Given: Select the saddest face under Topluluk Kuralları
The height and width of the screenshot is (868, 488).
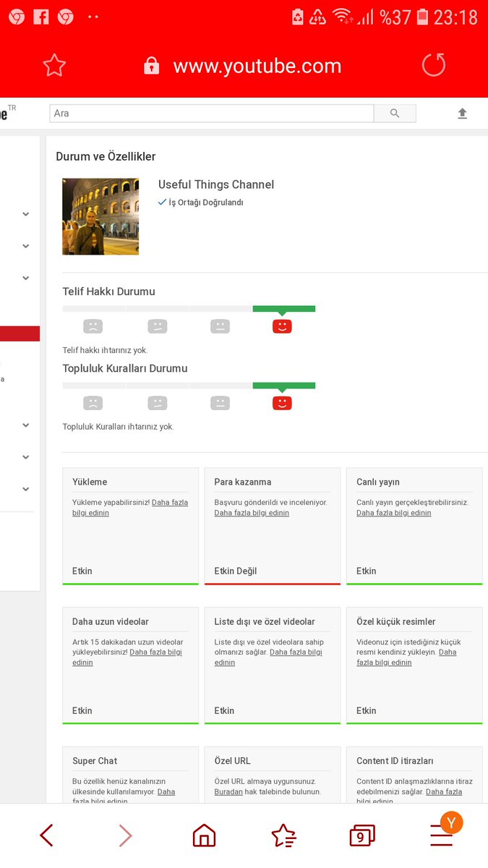Looking at the screenshot, I should [93, 403].
